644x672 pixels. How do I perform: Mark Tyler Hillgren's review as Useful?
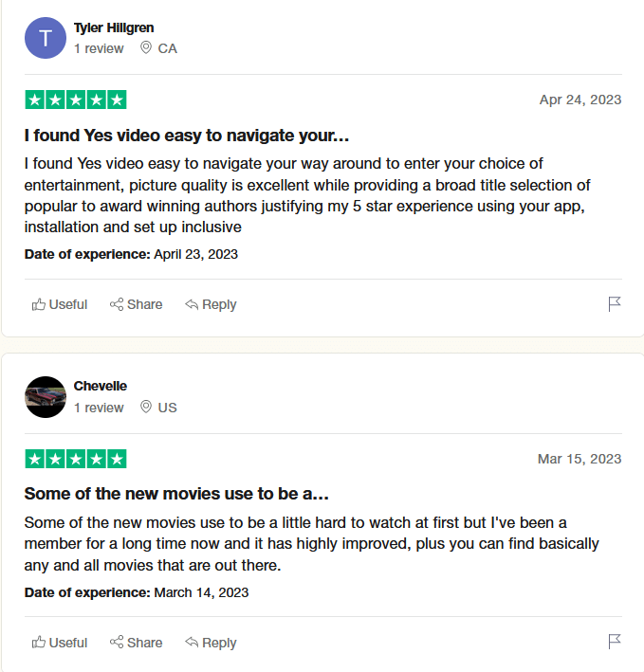(x=60, y=304)
